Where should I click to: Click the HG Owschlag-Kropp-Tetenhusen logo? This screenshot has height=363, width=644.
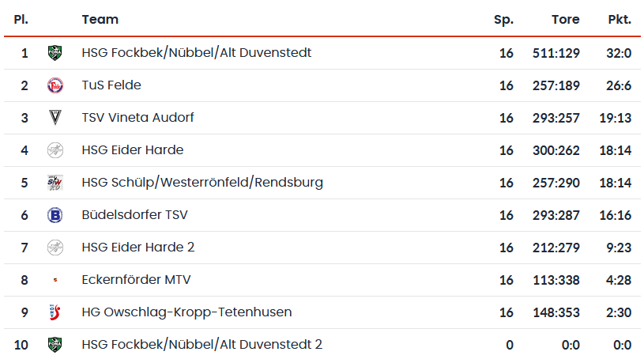[x=55, y=312]
